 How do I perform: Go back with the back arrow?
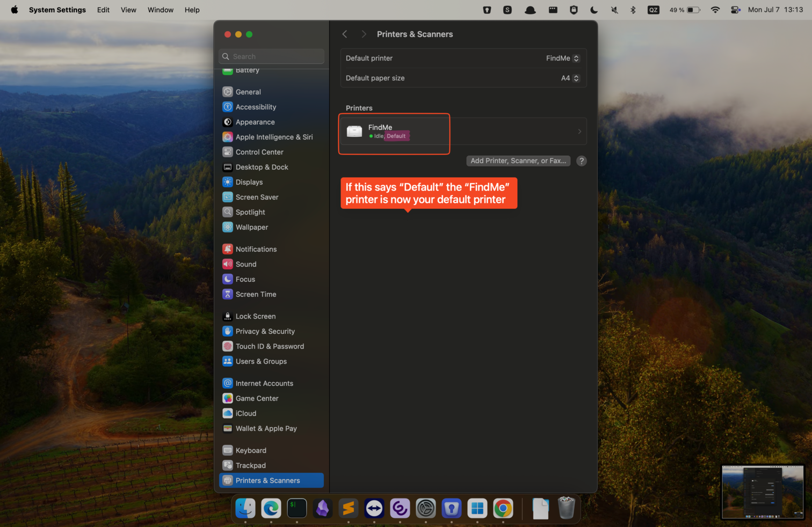[x=345, y=34]
